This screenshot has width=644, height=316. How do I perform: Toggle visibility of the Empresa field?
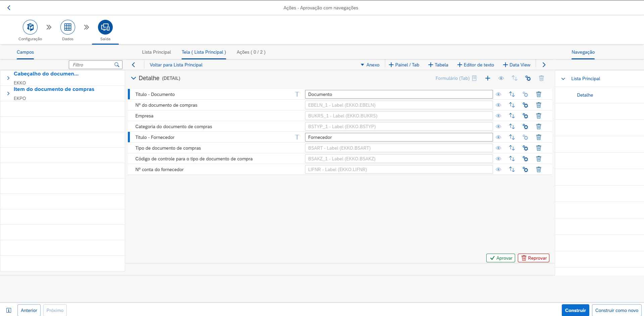tap(498, 116)
